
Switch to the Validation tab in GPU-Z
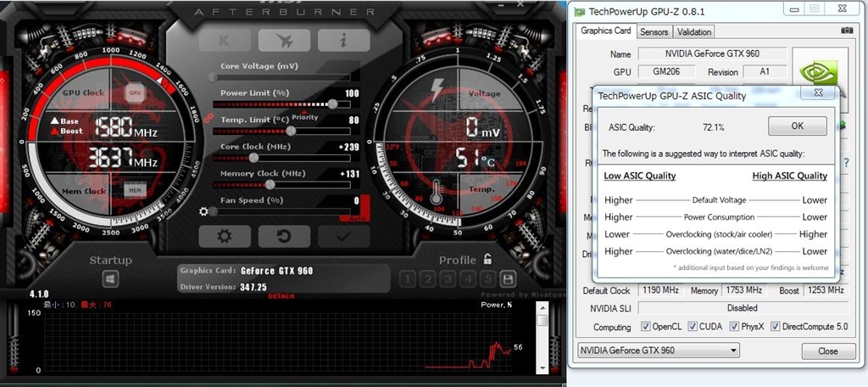coord(694,32)
